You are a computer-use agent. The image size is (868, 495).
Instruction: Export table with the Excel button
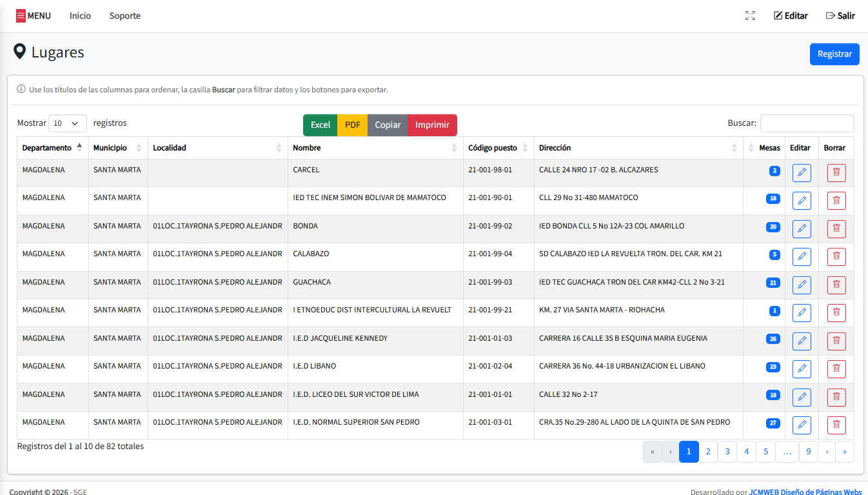(321, 125)
